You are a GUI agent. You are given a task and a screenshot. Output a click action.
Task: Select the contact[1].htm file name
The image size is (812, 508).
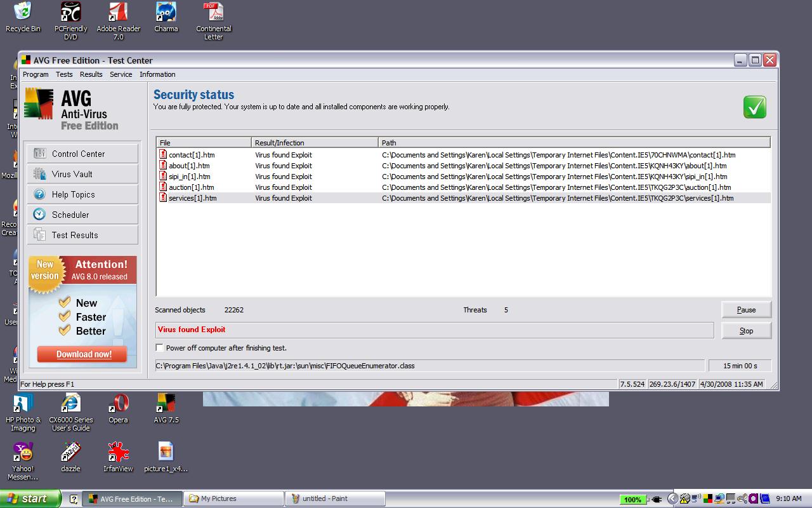(x=192, y=155)
